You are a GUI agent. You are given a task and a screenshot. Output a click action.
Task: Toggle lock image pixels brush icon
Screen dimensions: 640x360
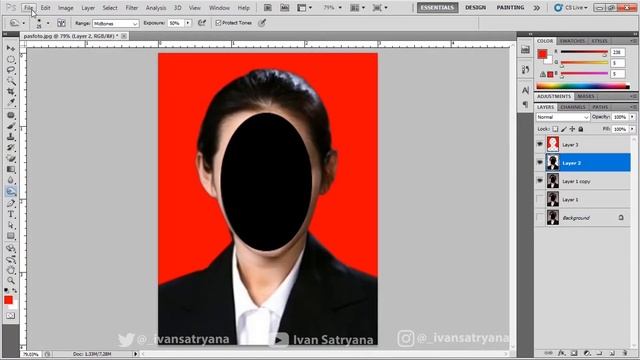564,129
